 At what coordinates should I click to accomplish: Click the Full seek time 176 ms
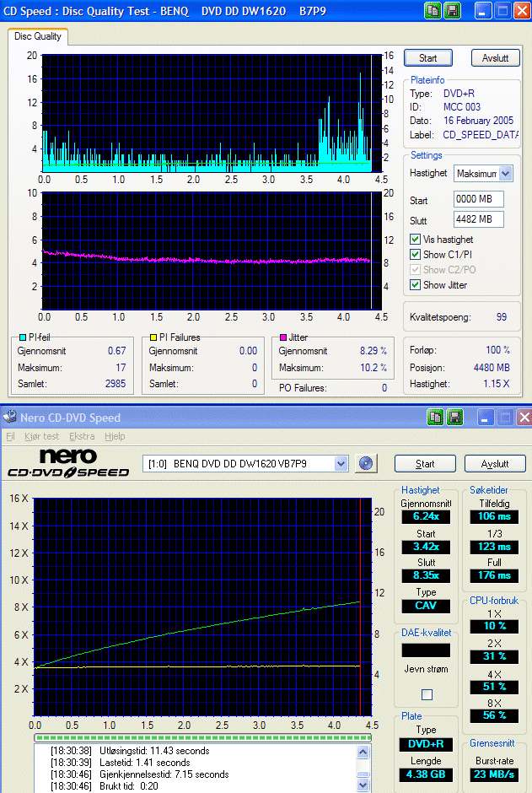point(494,575)
